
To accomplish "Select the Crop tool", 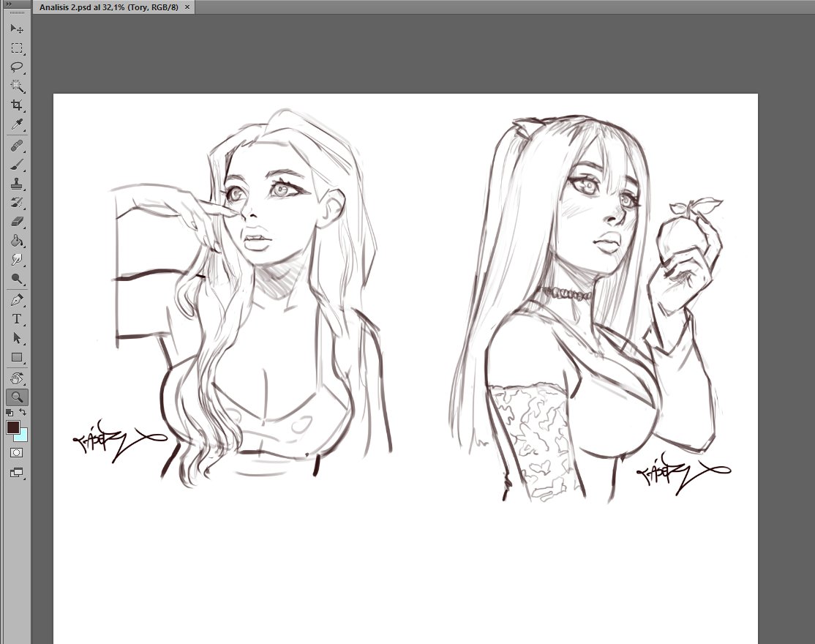I will coord(17,103).
